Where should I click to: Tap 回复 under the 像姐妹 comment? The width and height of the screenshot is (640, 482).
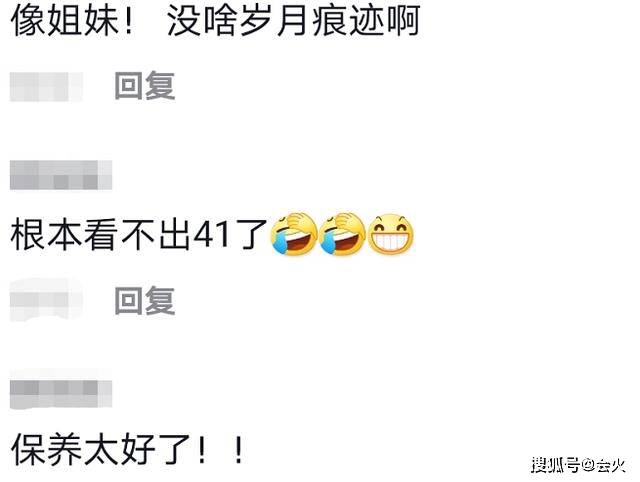(x=145, y=86)
